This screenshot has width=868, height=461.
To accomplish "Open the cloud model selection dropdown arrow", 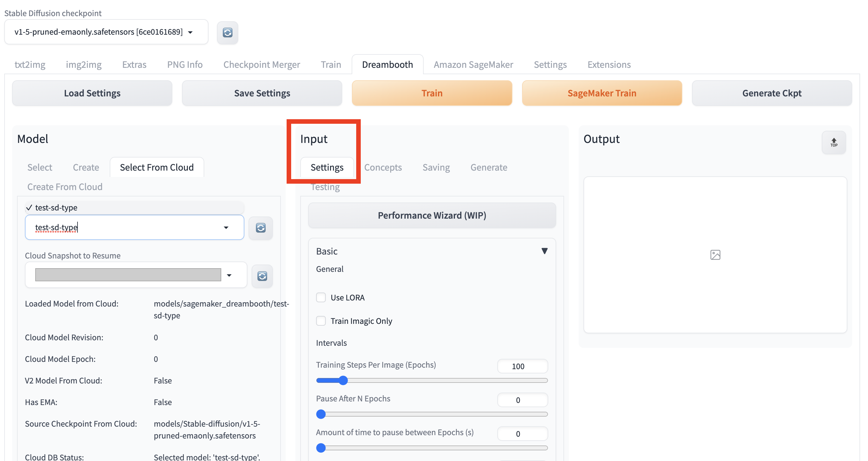I will point(226,228).
